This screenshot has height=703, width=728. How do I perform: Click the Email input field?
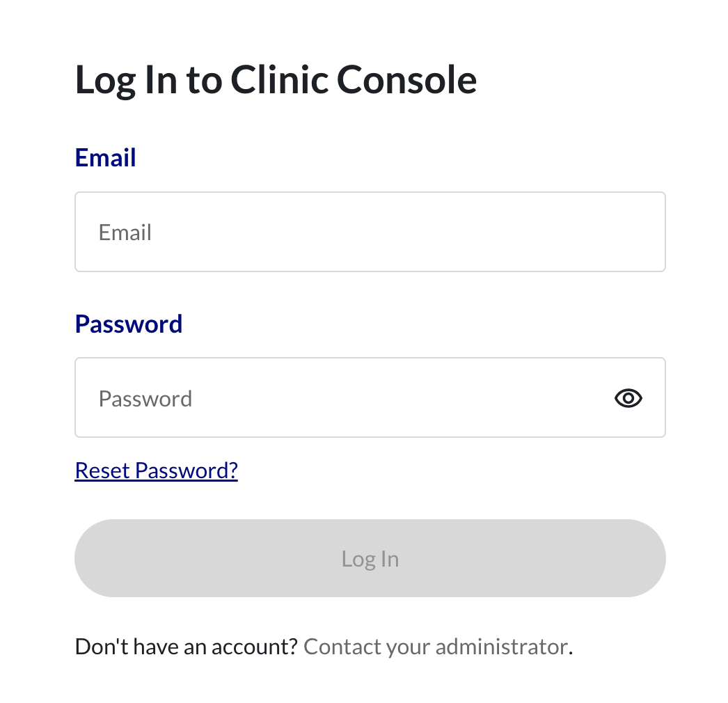pos(370,232)
